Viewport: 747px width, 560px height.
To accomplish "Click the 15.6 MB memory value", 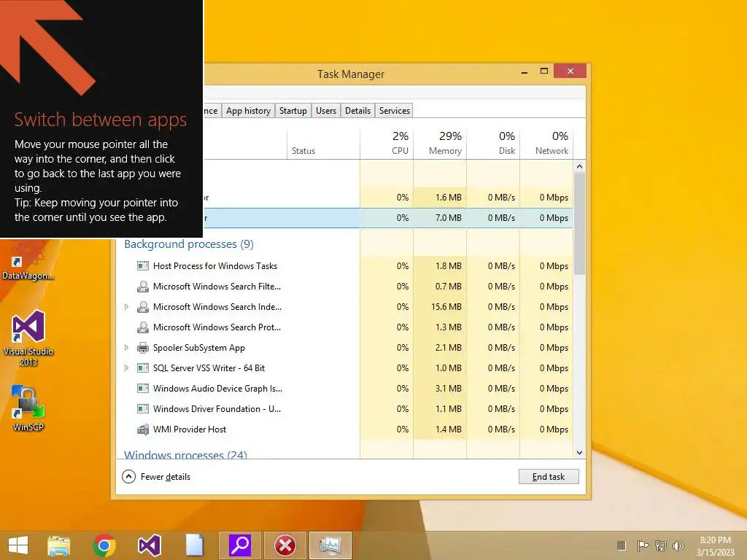I will pyautogui.click(x=446, y=307).
